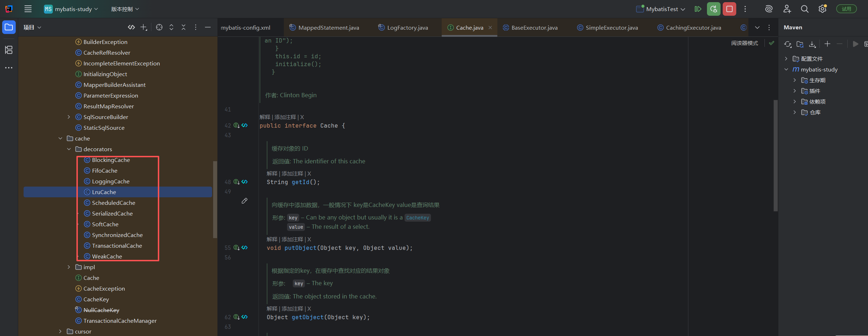Screen dimensions: 868x336
Task: Open Search Everywhere magnifier
Action: point(804,9)
